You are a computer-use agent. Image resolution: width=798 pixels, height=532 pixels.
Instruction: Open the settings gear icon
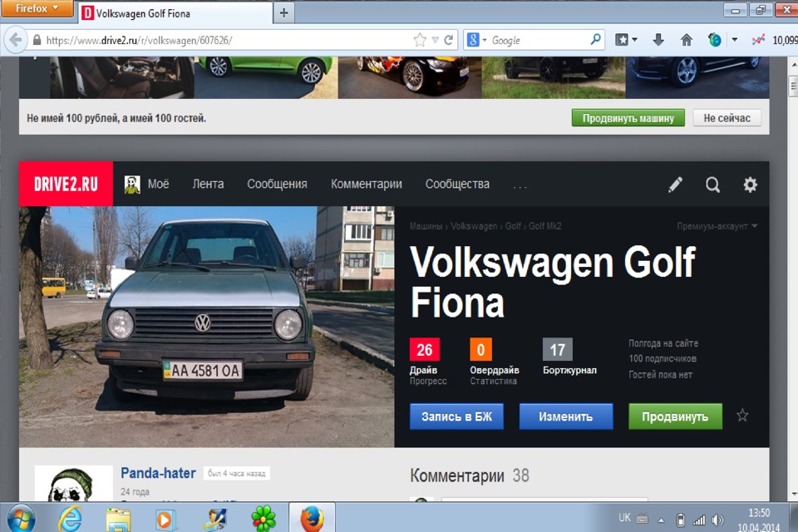(750, 185)
